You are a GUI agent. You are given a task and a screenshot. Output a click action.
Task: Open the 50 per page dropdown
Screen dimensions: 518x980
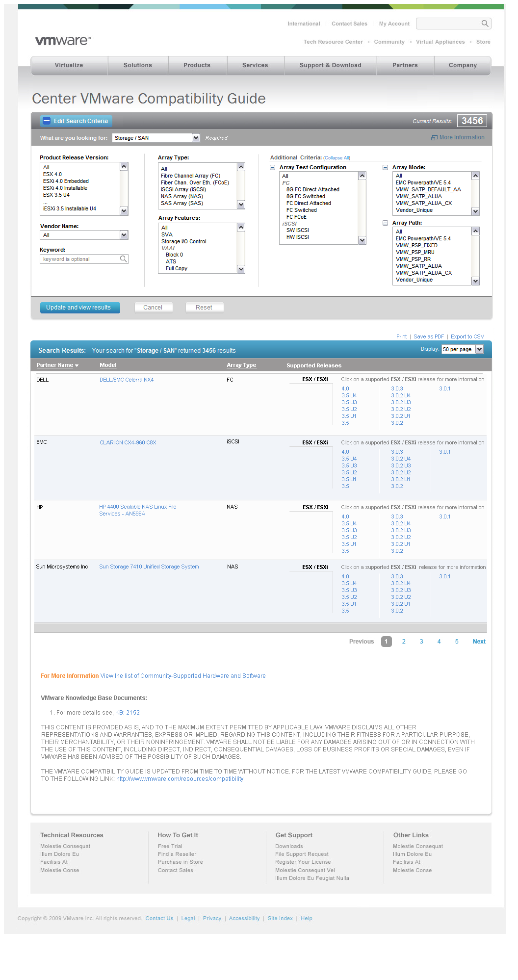coord(479,349)
